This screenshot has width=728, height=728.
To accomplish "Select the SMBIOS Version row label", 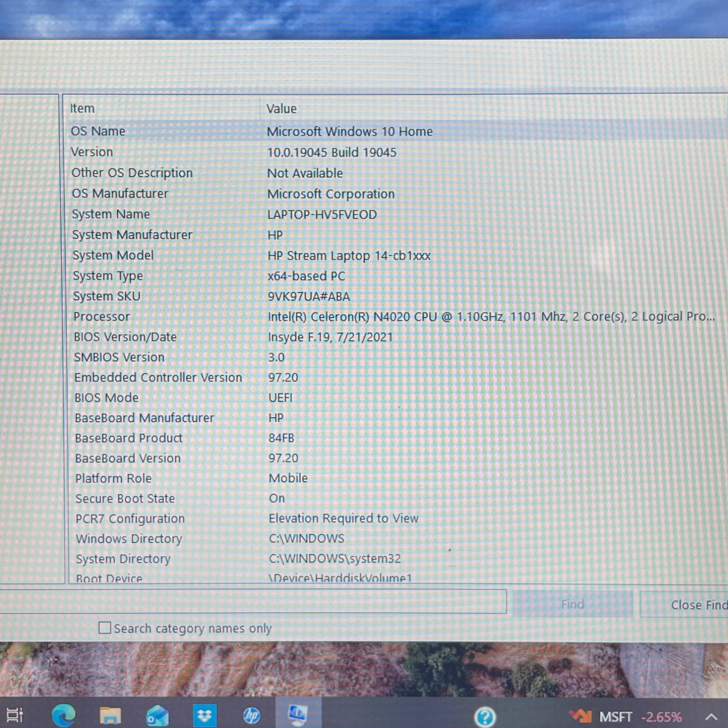I will [119, 357].
